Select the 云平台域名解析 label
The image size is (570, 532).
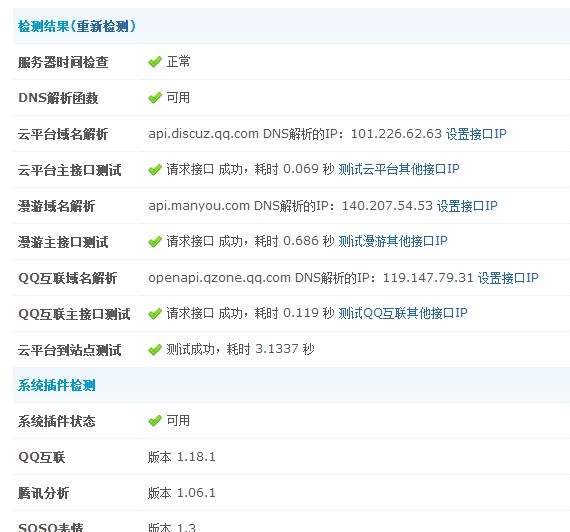[63, 134]
